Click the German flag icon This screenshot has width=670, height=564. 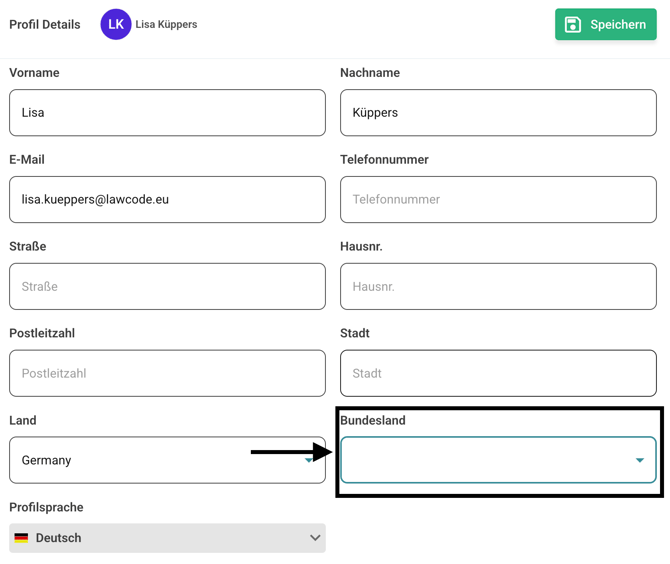tap(21, 538)
